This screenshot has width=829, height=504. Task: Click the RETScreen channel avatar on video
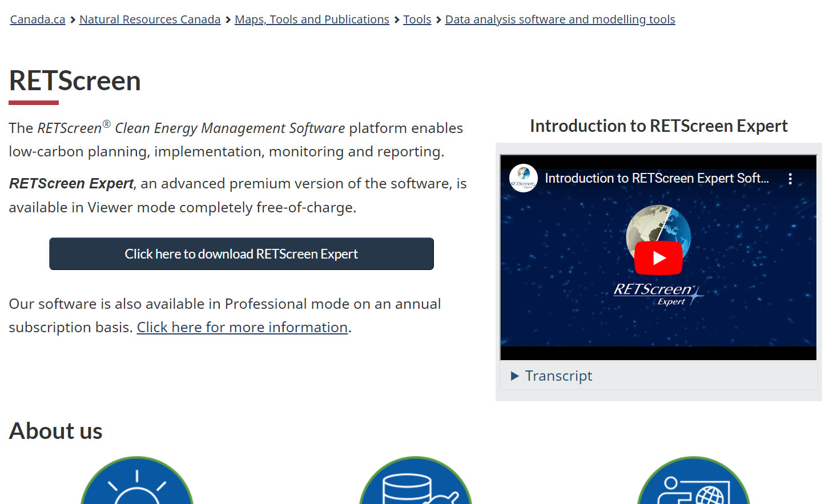pos(523,178)
